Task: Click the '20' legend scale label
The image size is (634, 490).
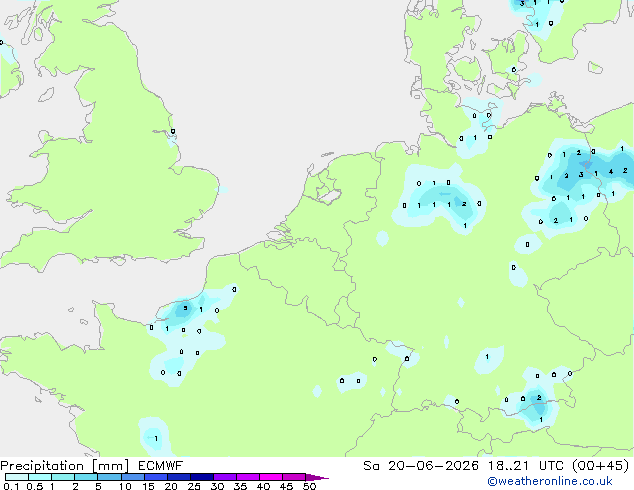Action: (x=171, y=486)
